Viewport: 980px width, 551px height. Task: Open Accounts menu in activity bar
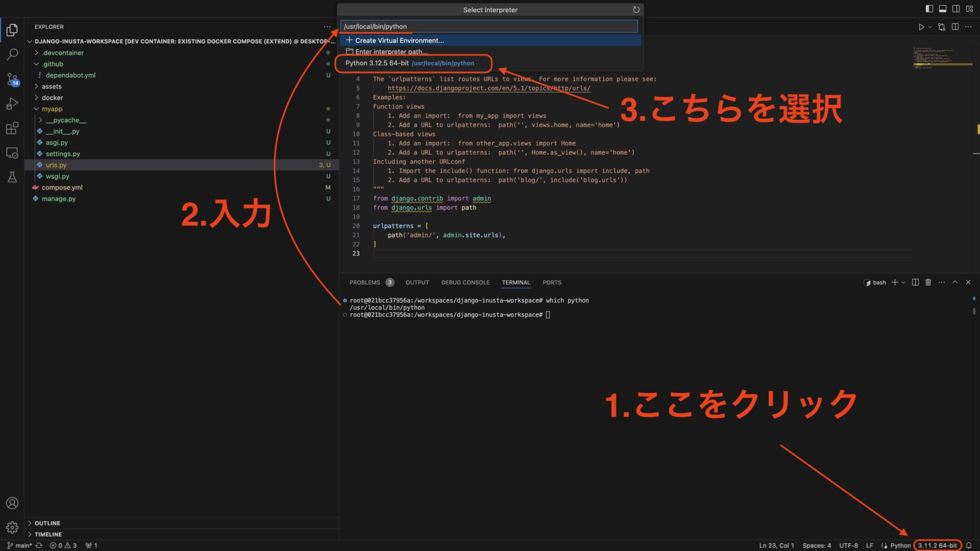pyautogui.click(x=12, y=503)
